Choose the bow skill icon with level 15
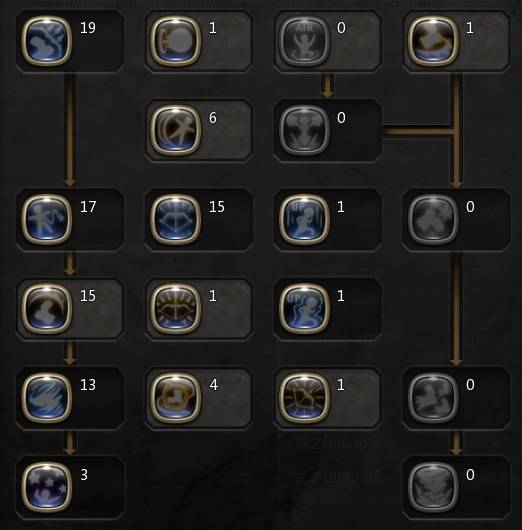522x530 pixels. click(x=175, y=219)
